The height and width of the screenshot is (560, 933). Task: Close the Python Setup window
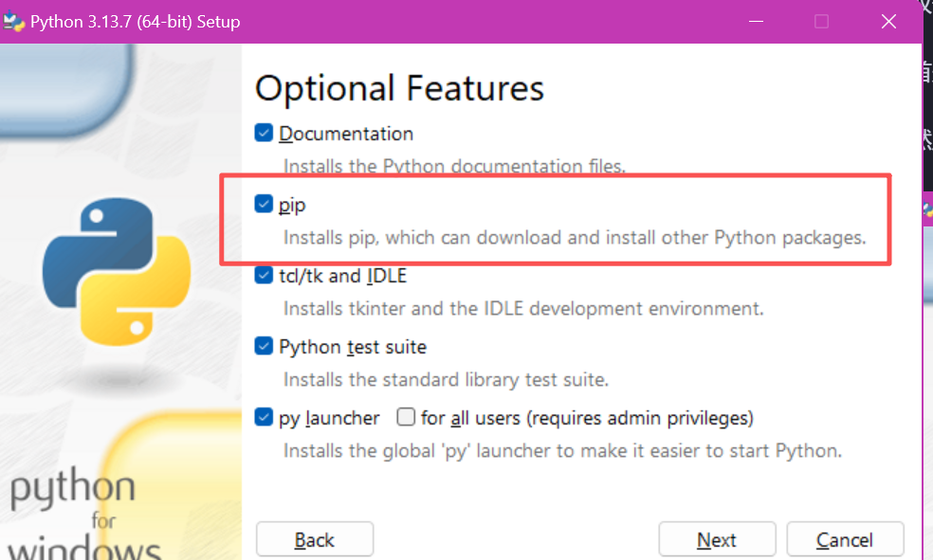888,21
